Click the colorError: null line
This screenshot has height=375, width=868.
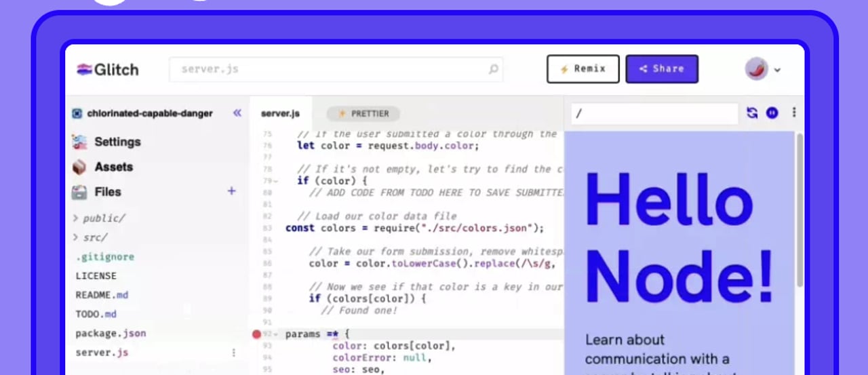click(x=382, y=357)
